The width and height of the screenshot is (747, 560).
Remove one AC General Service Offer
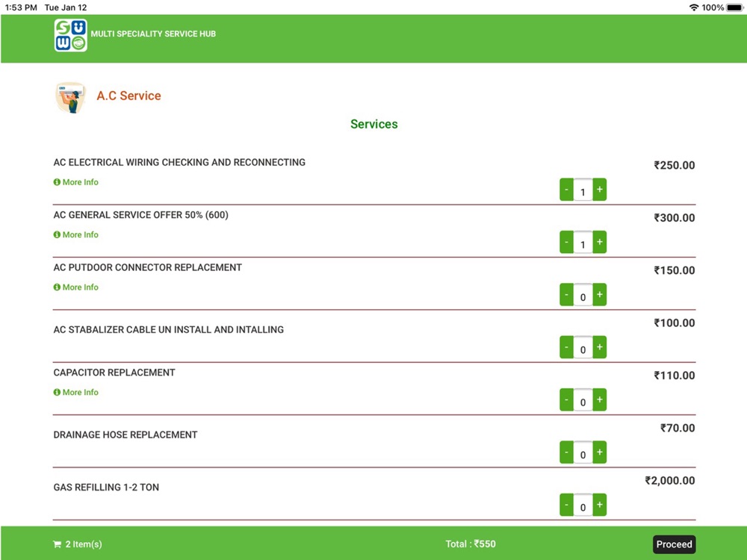566,242
